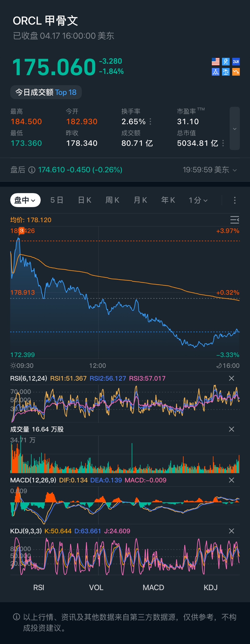Close the MACD indicator panel
Screen dimensions: 250x644
click(x=232, y=480)
